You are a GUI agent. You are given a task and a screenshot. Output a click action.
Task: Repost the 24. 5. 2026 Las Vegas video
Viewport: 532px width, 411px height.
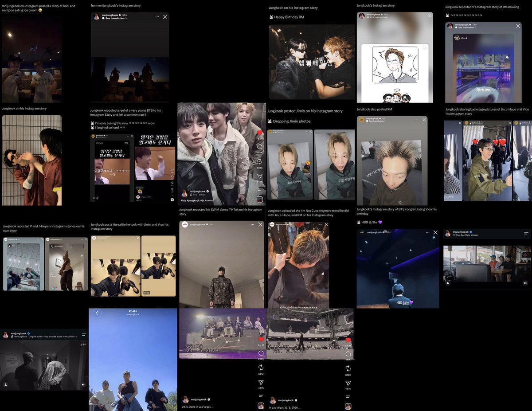[x=261, y=368]
